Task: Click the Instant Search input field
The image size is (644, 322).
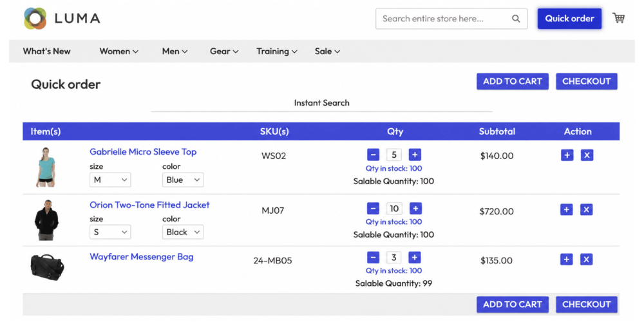Action: (321, 103)
